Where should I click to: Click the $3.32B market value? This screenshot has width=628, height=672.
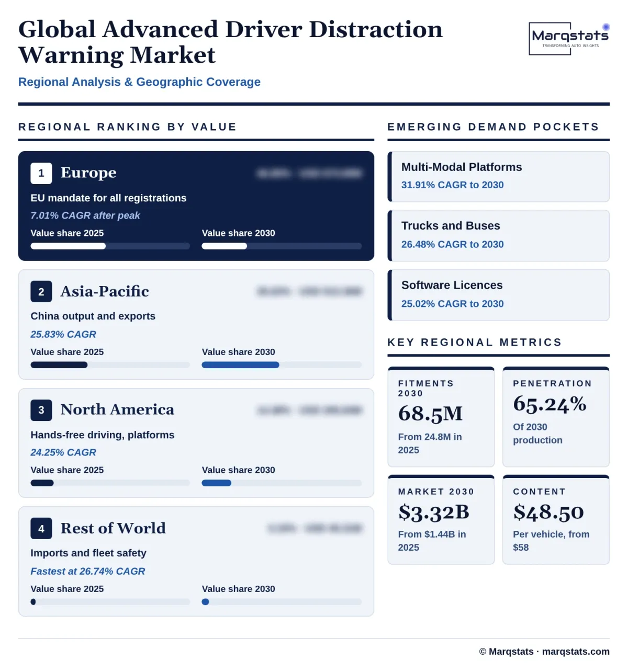click(x=434, y=512)
